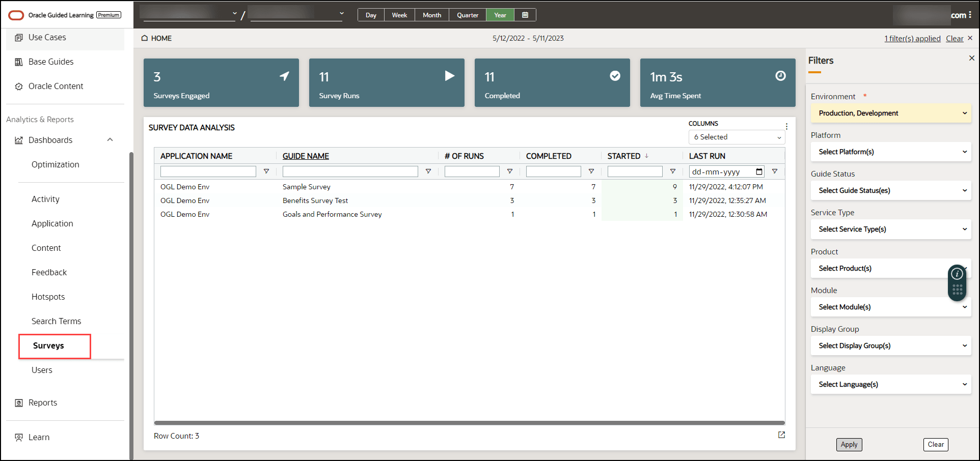Click the 1 filter(s) applied link
Viewport: 980px width, 461px height.
tap(912, 39)
